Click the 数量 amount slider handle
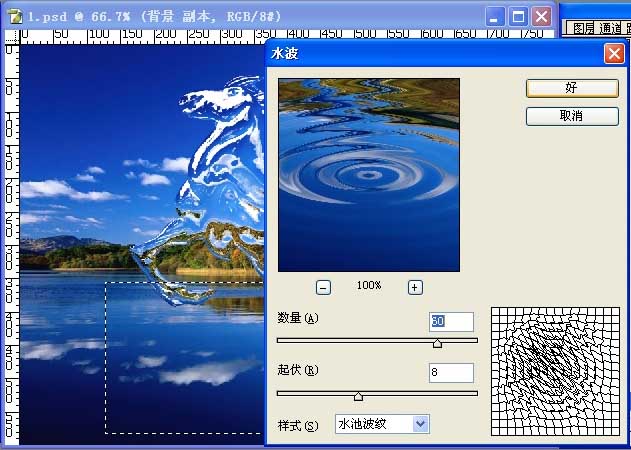 point(437,343)
